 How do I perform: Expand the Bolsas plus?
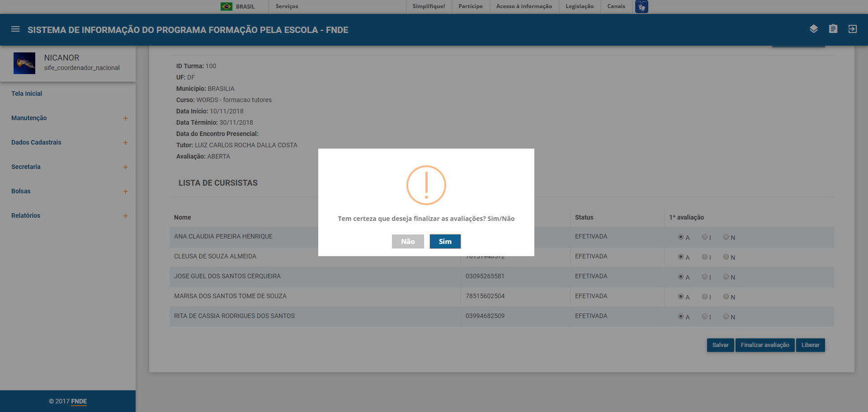tap(126, 192)
